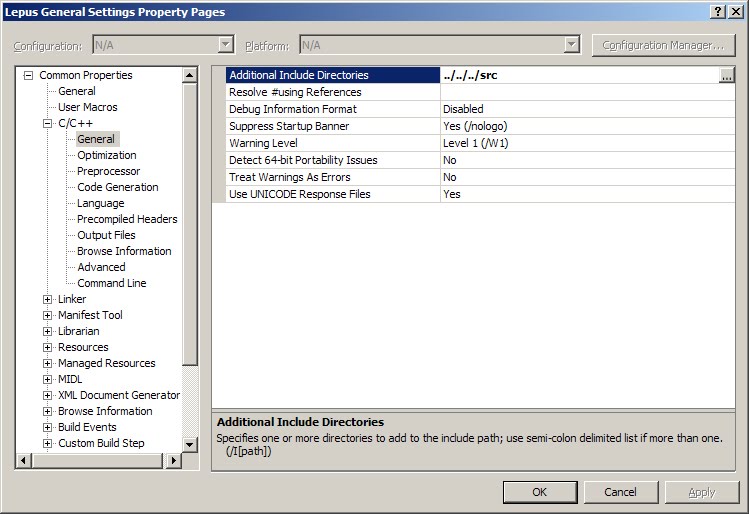Select General under C/C++

click(96, 139)
